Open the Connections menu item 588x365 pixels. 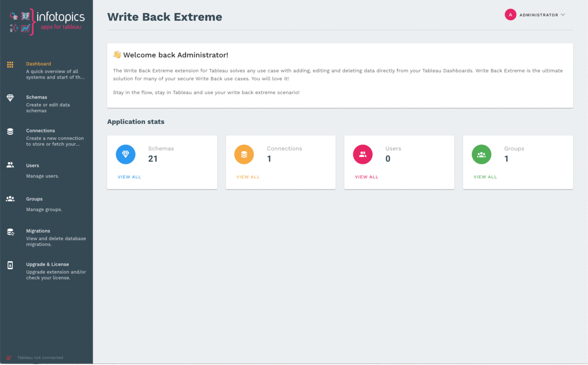47,137
